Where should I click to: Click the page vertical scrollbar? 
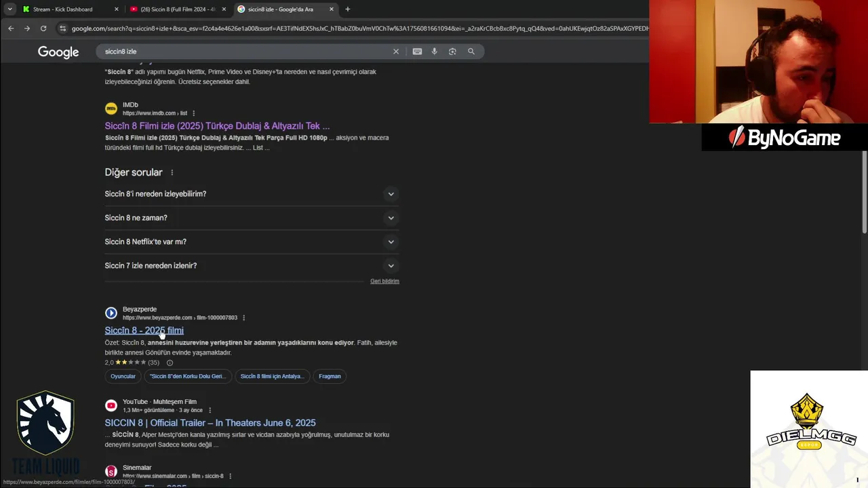(864, 192)
